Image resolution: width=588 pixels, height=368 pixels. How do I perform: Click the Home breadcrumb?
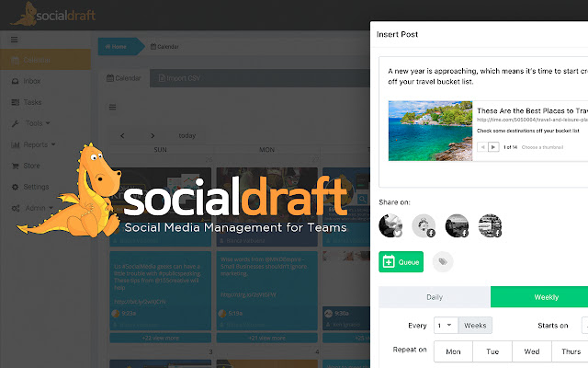[x=119, y=47]
